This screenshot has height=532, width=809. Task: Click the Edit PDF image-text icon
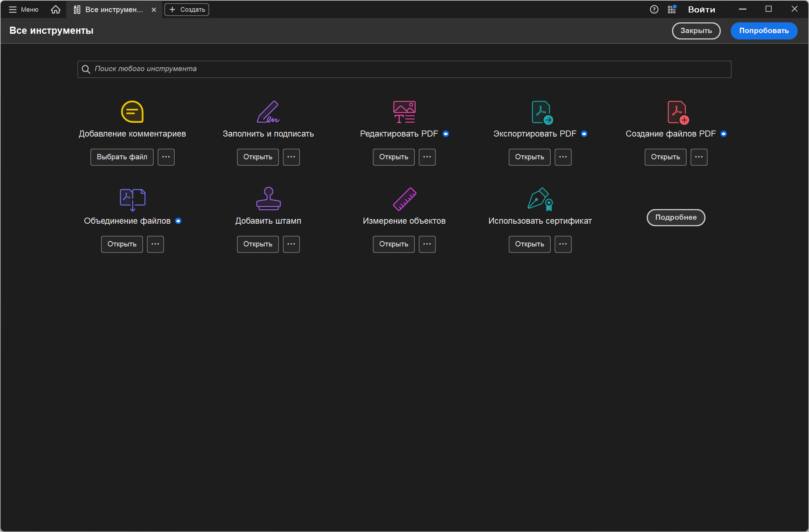[404, 112]
